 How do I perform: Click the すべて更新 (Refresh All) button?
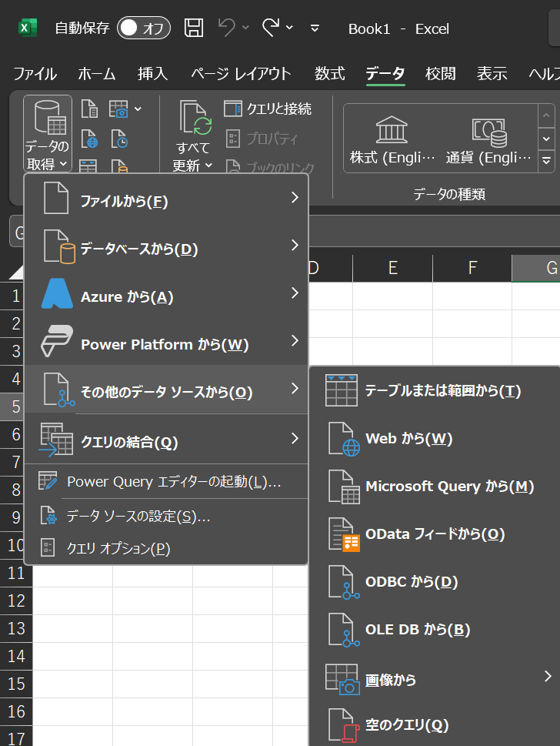tap(192, 135)
